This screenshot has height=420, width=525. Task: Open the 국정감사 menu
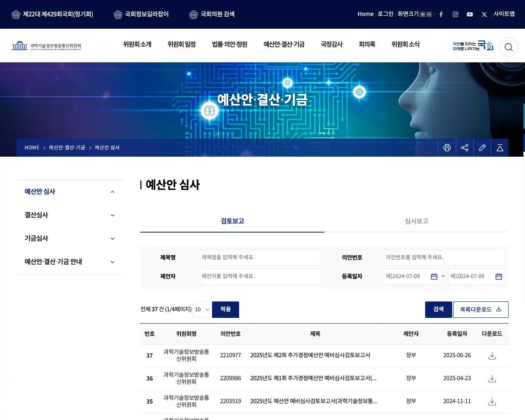[331, 44]
